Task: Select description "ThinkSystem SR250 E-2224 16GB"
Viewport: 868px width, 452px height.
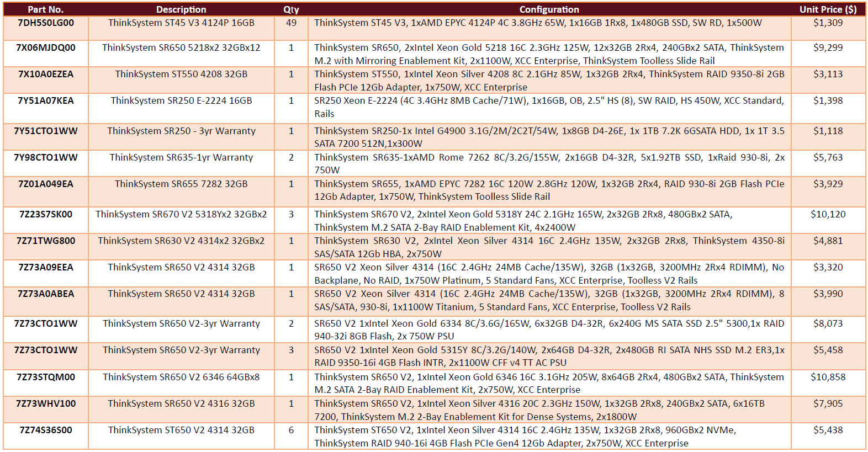Action: tap(181, 100)
